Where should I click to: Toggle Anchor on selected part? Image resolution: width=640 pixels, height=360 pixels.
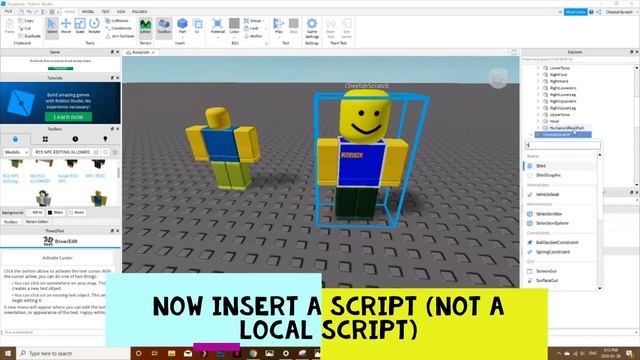point(253,36)
